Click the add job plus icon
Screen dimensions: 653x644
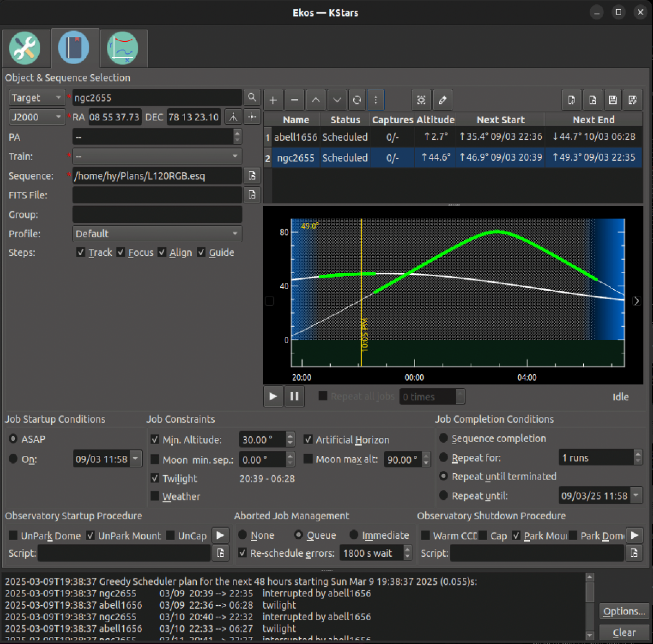coord(273,100)
